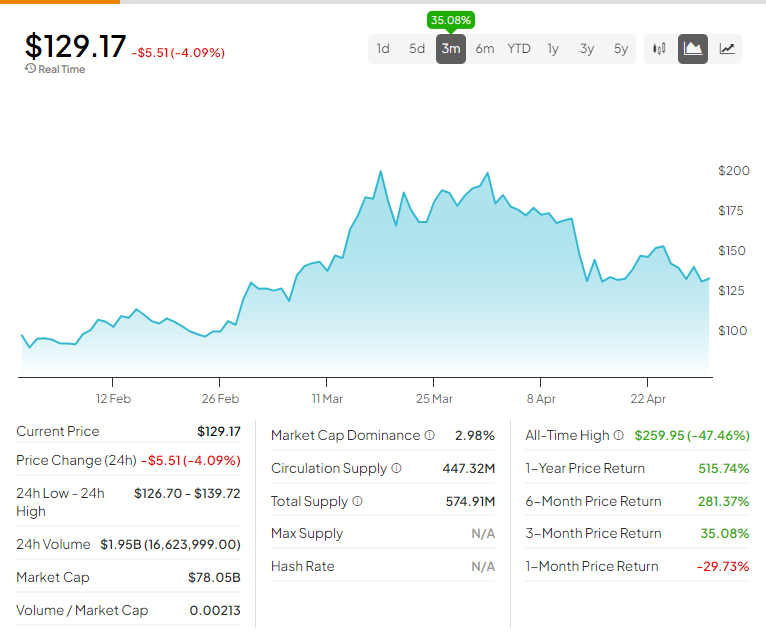Viewport: 766px width, 644px height.
Task: Pick the 5y time range
Action: click(x=621, y=48)
